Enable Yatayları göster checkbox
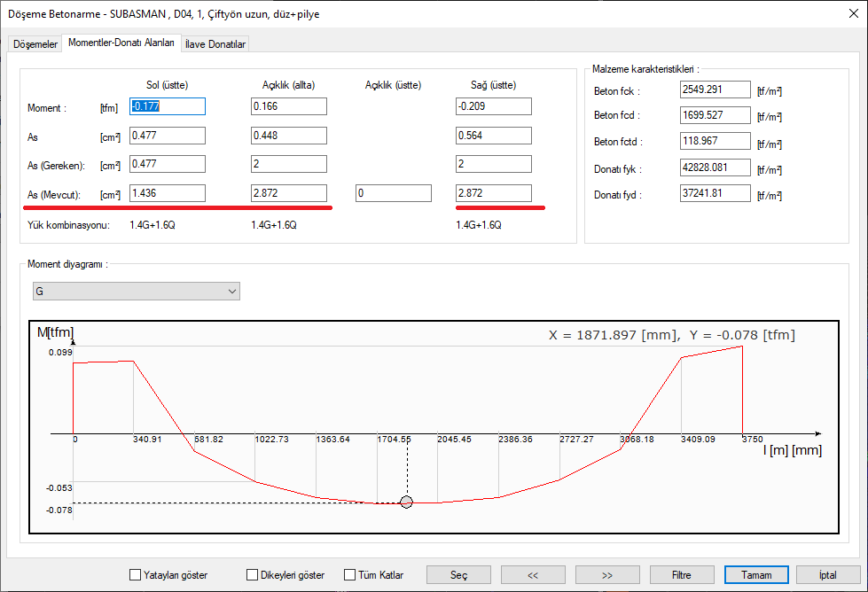Image resolution: width=868 pixels, height=592 pixels. [136, 575]
